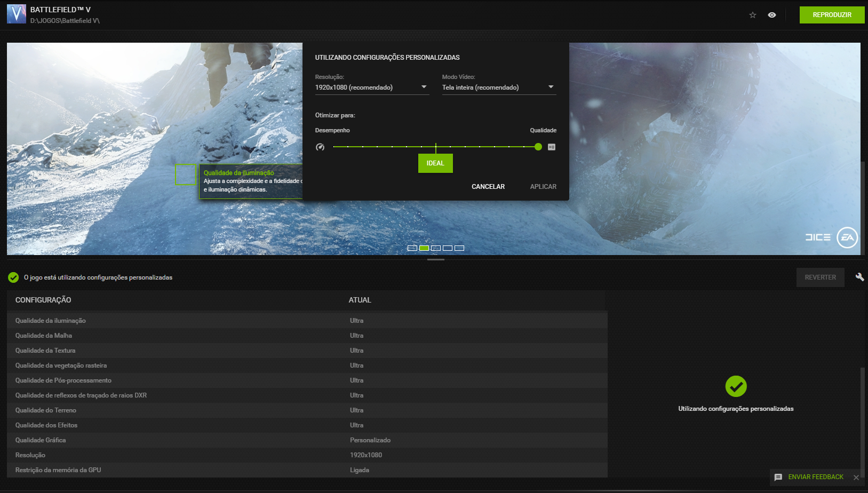Viewport: 868px width, 493px height.
Task: Click the Qualidade dos Efeitos row
Action: 307,425
